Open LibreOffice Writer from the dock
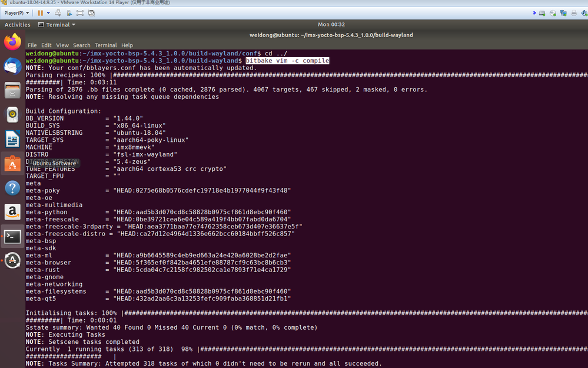Image resolution: width=588 pixels, height=368 pixels. (12, 139)
